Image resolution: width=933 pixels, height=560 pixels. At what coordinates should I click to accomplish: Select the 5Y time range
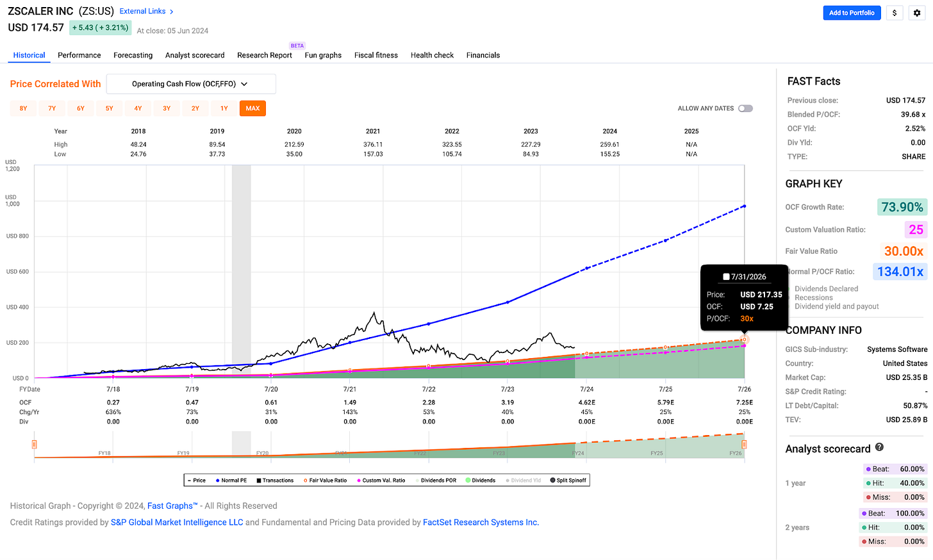[110, 108]
